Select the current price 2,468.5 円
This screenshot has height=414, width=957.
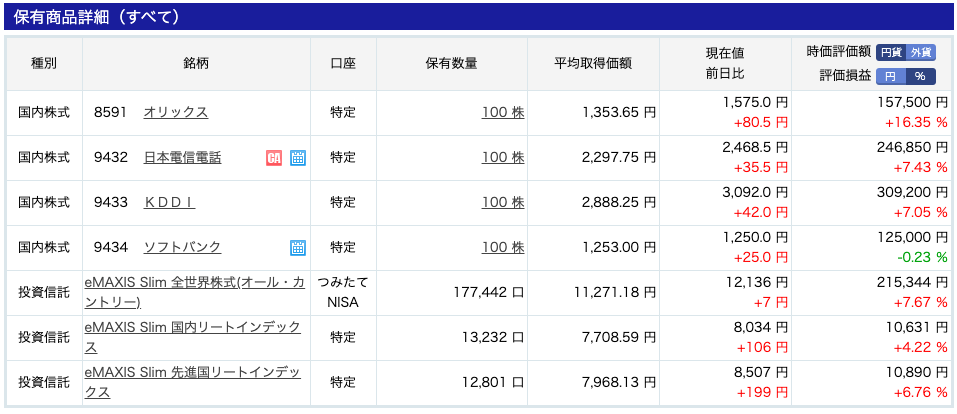click(x=755, y=147)
